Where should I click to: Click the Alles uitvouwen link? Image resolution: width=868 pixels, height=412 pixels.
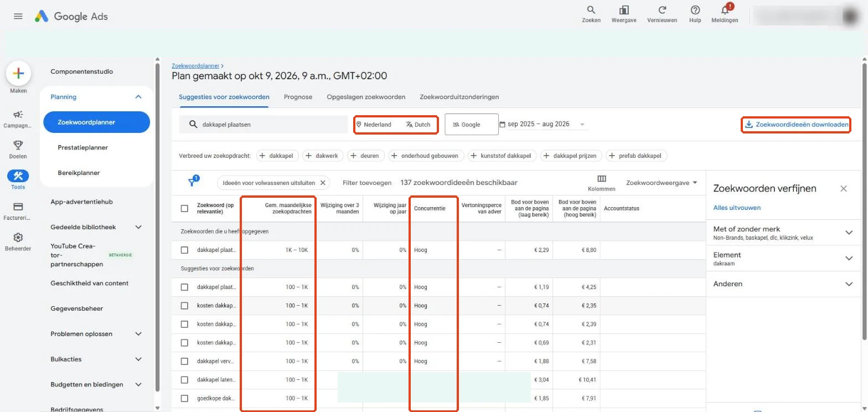[x=737, y=208]
